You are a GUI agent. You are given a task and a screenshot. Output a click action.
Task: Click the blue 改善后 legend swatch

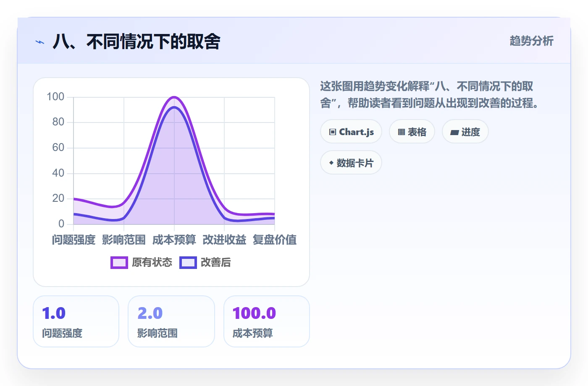[188, 263]
